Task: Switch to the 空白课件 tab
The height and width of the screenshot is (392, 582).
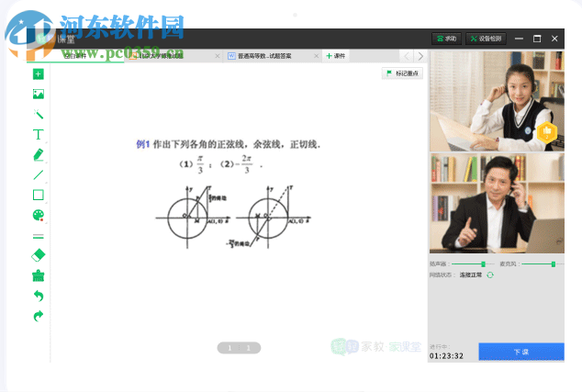Action: [75, 56]
